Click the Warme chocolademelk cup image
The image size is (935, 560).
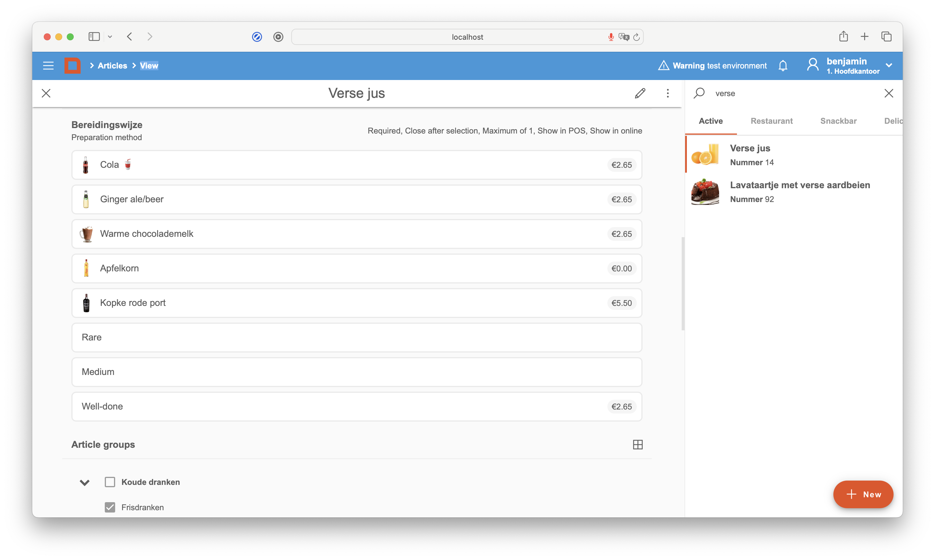pyautogui.click(x=86, y=234)
